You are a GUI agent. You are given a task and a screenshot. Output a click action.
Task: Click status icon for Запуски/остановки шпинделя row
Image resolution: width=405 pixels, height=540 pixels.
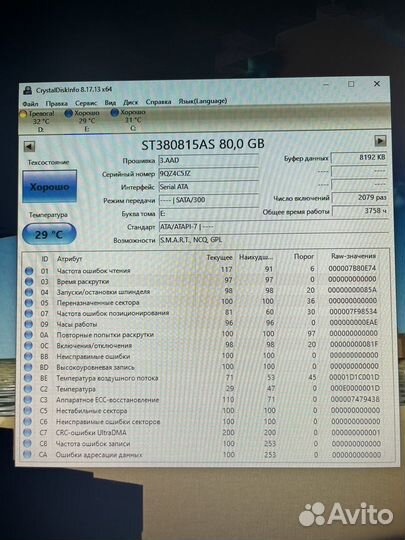point(29,292)
